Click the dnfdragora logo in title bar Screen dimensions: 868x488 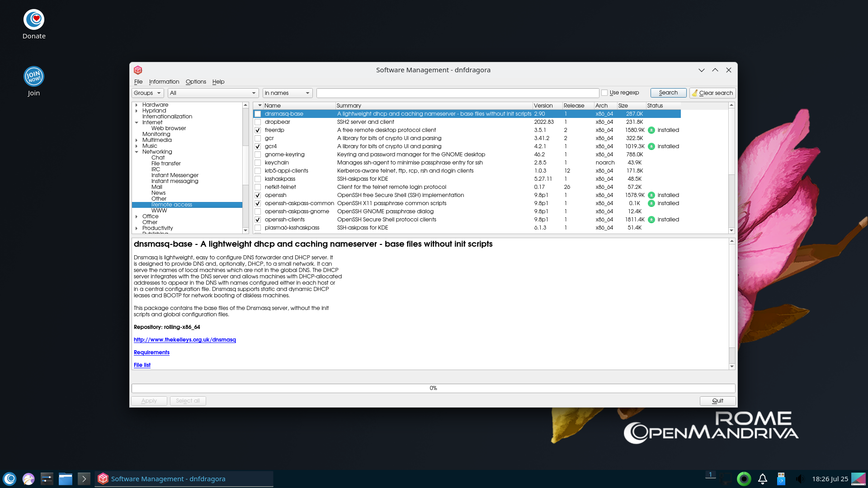138,70
